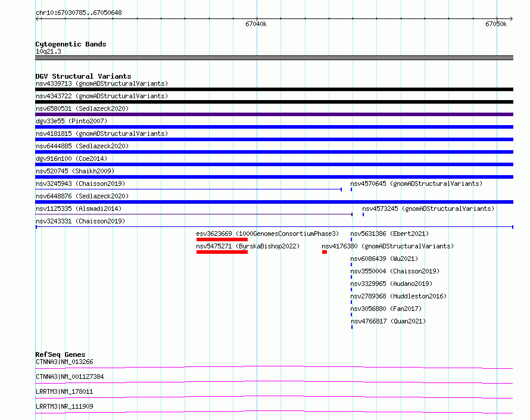The image size is (530, 420).
Task: Click nsv3329965 Audano2019 variant label
Action: pos(391,284)
